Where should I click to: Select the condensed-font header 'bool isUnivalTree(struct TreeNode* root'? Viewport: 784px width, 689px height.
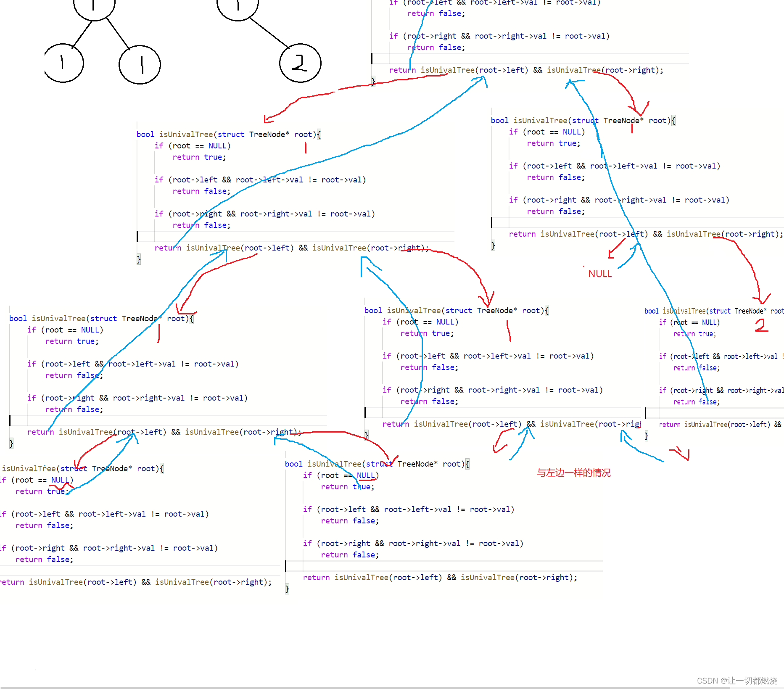click(714, 311)
